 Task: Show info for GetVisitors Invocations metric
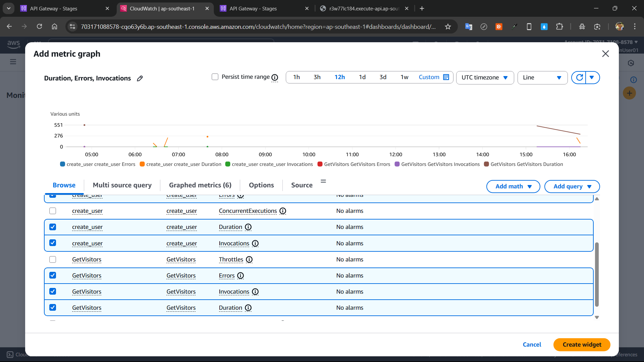tap(255, 292)
